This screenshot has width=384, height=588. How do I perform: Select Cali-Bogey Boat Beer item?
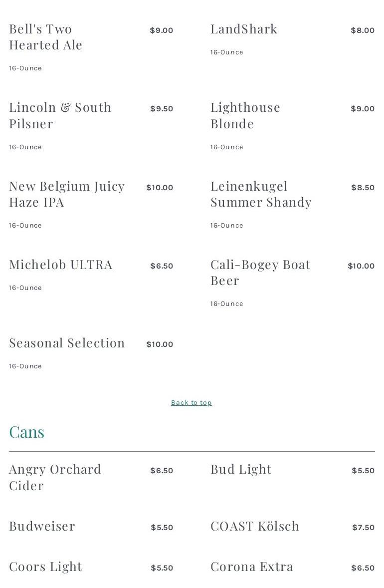tap(260, 273)
